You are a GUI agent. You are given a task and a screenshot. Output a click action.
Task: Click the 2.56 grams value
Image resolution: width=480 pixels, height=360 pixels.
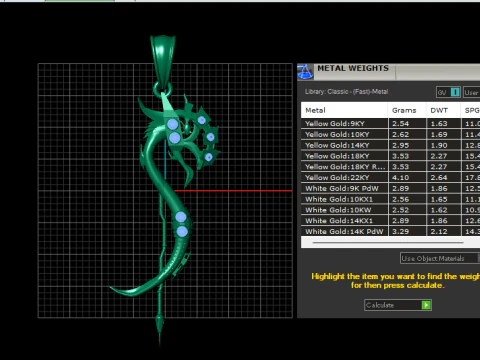(400, 199)
